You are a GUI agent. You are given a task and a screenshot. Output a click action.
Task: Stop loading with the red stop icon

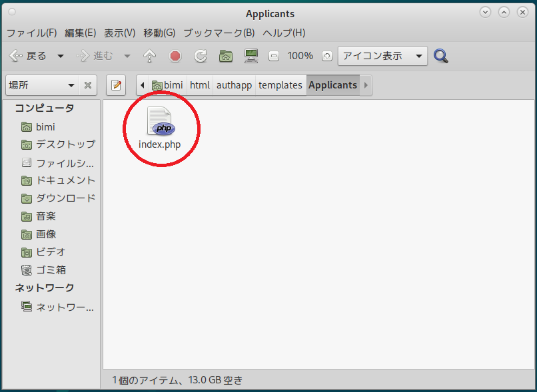click(175, 56)
